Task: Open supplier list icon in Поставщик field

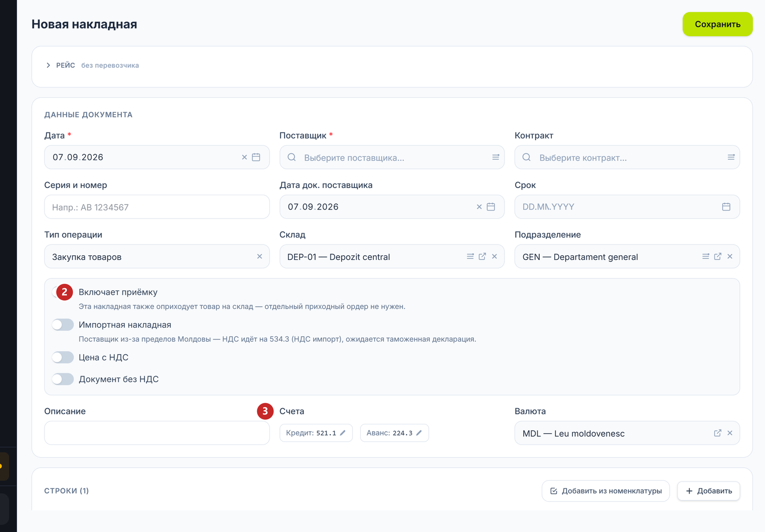Action: 495,157
